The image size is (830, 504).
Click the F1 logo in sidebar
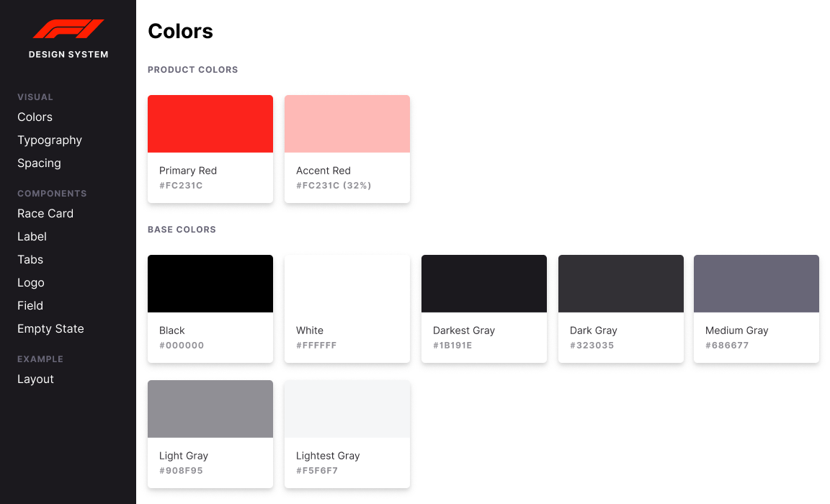(68, 29)
